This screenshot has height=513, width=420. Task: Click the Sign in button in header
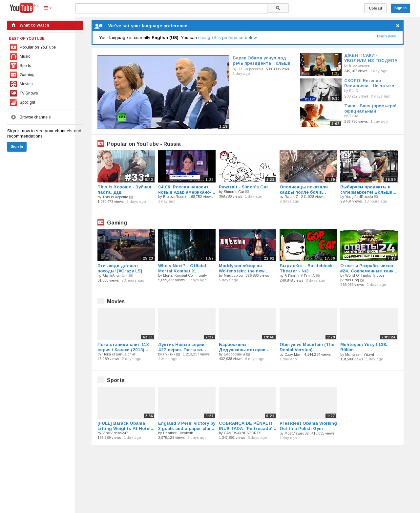400,8
